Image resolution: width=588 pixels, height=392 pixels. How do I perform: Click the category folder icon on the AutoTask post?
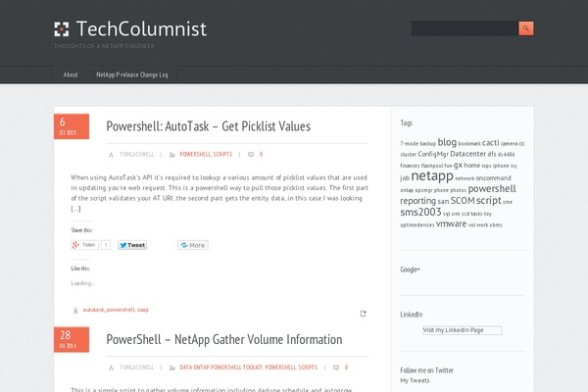(x=172, y=155)
